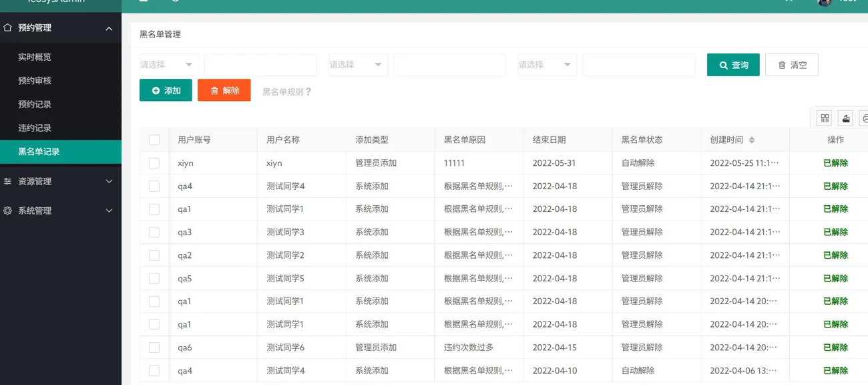868x385 pixels.
Task: Check the qa5 row checkbox
Action: coord(154,279)
